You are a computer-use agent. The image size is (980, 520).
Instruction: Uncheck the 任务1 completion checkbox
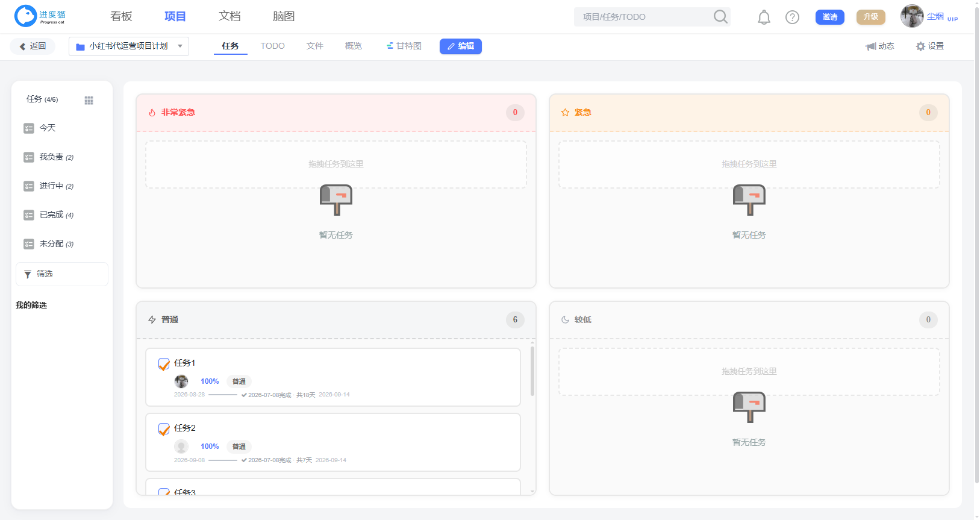pyautogui.click(x=164, y=364)
